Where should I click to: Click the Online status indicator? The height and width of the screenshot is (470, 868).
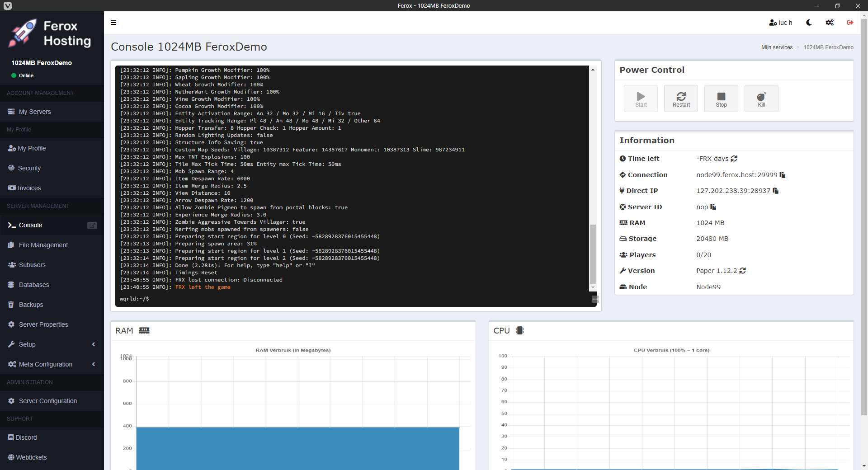23,75
